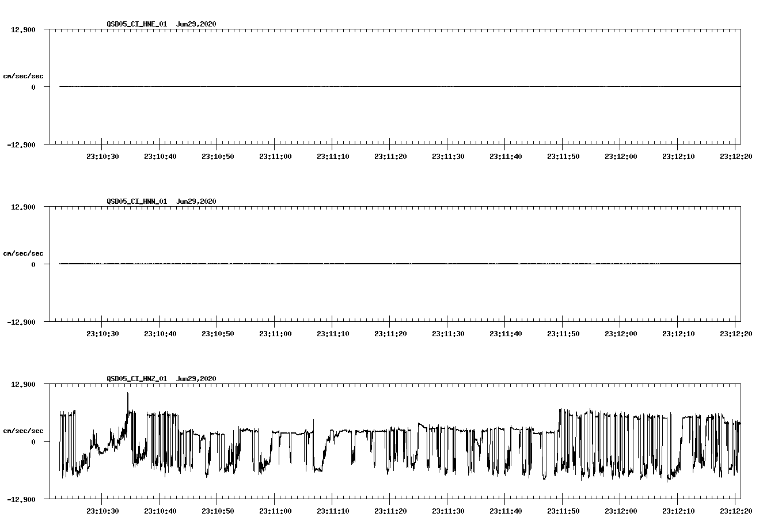Click the 23:12:20 time label under HNE plot

[x=736, y=156]
